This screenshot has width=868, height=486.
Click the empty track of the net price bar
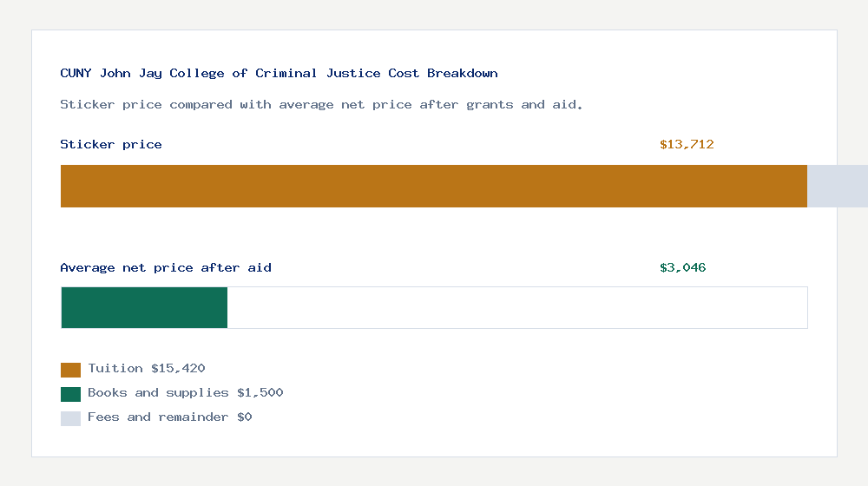516,307
